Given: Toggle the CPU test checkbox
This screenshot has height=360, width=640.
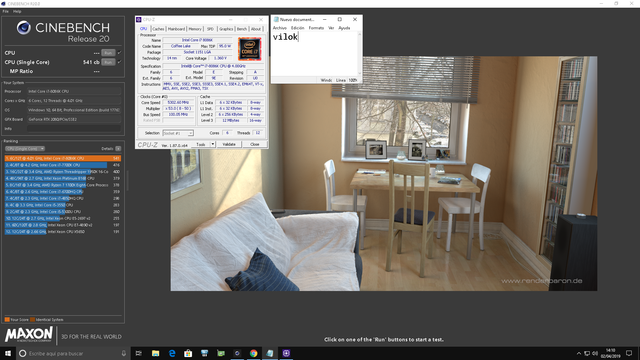Looking at the screenshot, I should coord(119,53).
